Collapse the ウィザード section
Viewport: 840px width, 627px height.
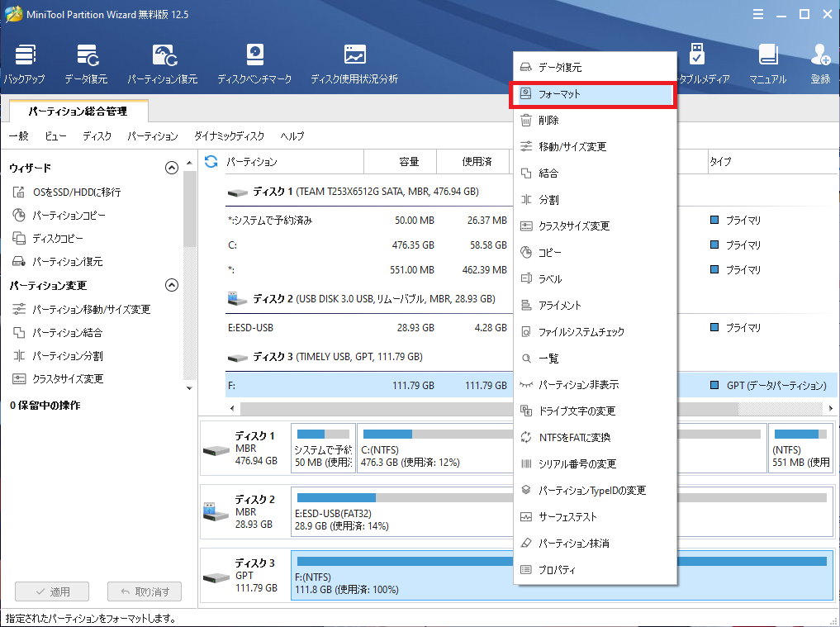(172, 169)
